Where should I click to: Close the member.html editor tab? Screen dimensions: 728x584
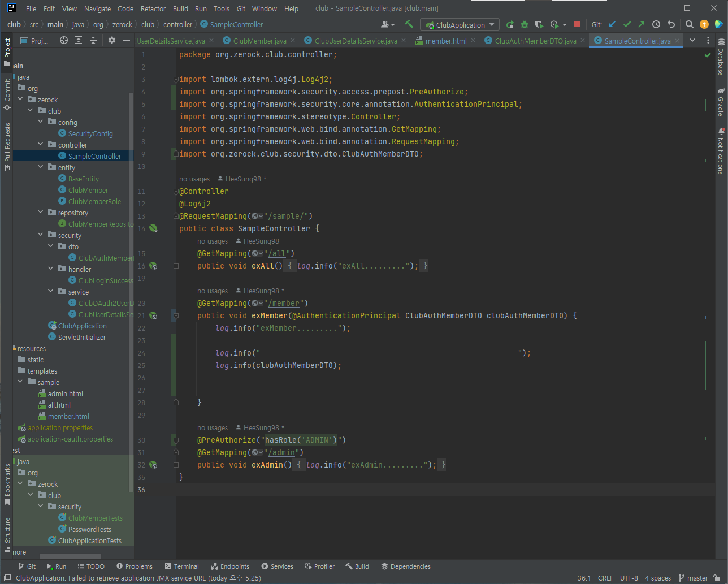click(x=473, y=41)
